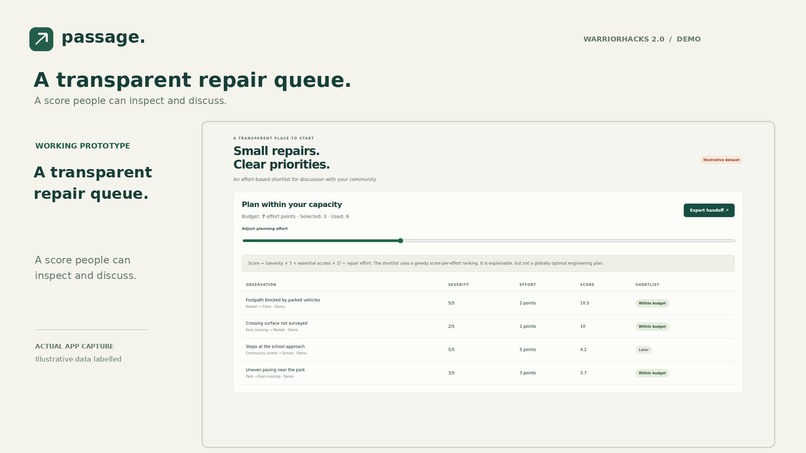The image size is (806, 453).
Task: Click the effort-based shortlist subtitle text
Action: click(x=305, y=179)
